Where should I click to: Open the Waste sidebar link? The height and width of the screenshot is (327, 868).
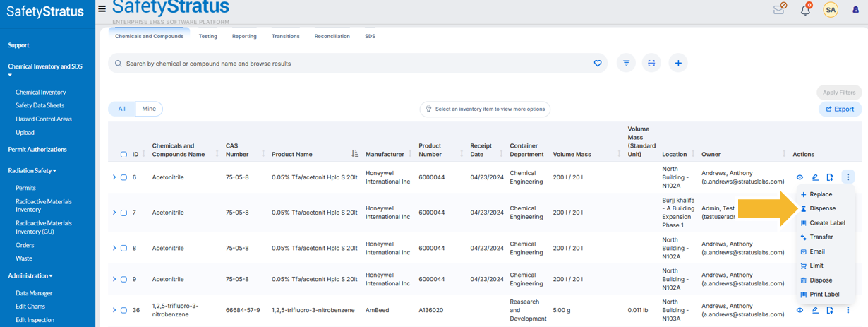click(24, 258)
